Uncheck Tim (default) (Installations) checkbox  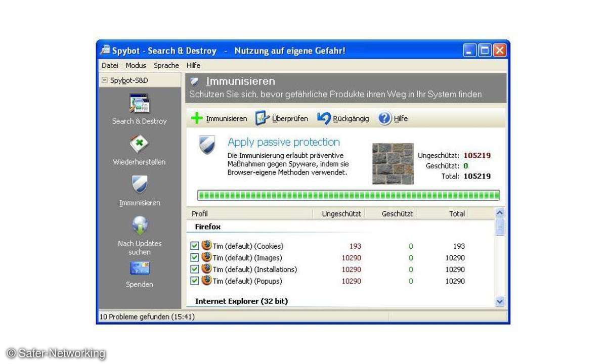pyautogui.click(x=195, y=269)
